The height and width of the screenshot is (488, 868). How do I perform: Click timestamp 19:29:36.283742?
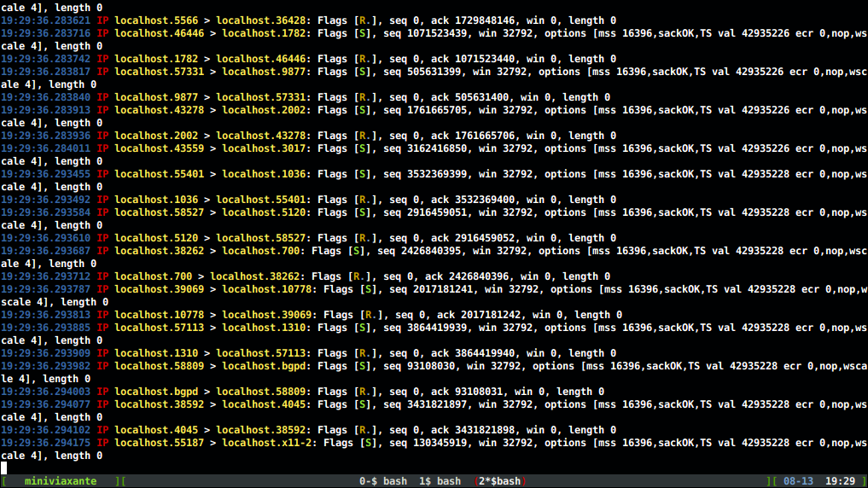tap(45, 59)
